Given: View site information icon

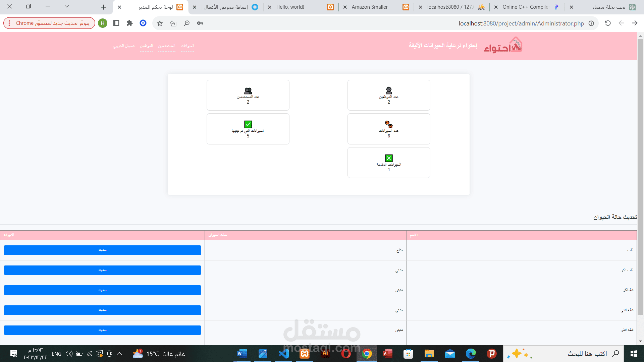Looking at the screenshot, I should pos(591,23).
